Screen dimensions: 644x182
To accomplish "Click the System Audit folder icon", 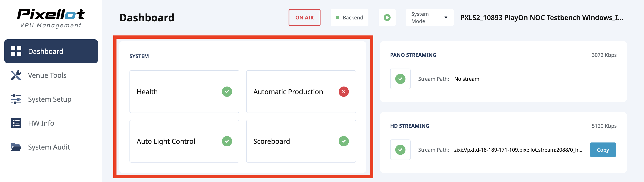I will click(16, 147).
